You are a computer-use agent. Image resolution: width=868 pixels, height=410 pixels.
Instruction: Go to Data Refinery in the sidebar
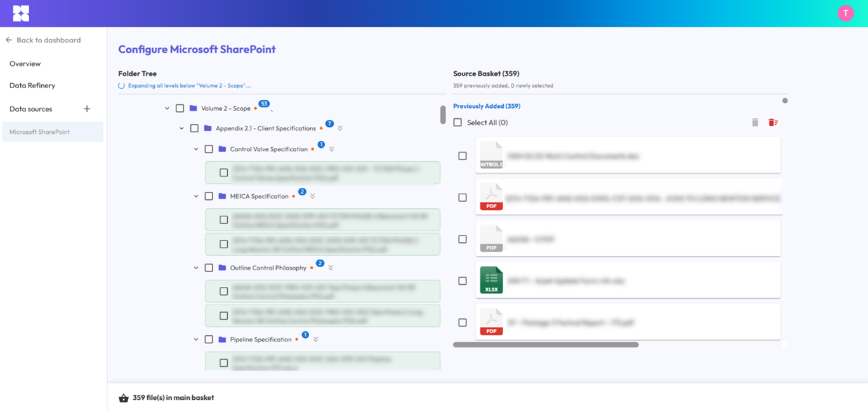pos(32,86)
